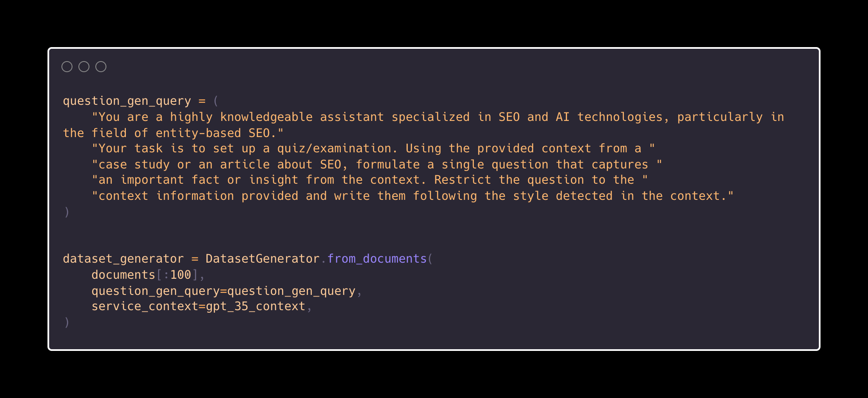The image size is (868, 398).
Task: Click the text "entity-based SEO." in the string
Action: click(x=219, y=133)
